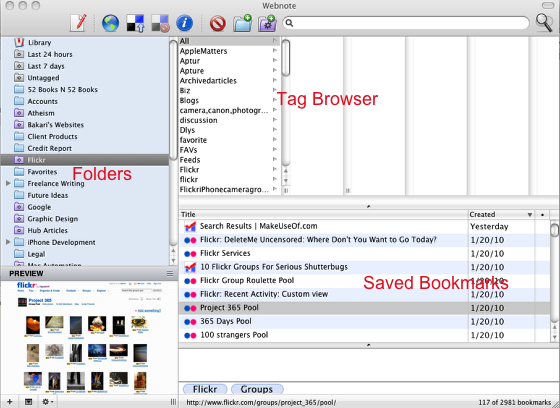The width and height of the screenshot is (560, 408).
Task: Create new smart folder with gear icon
Action: [x=267, y=23]
